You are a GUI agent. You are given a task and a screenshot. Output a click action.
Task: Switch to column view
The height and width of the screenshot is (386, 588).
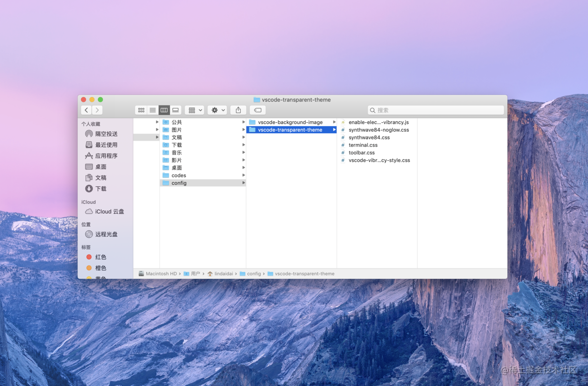click(164, 110)
